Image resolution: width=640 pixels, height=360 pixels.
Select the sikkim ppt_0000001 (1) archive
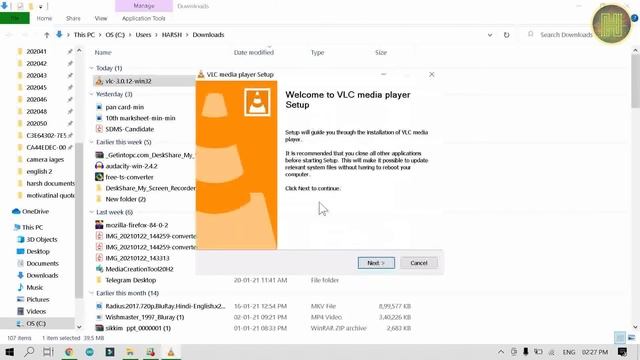(x=138, y=328)
